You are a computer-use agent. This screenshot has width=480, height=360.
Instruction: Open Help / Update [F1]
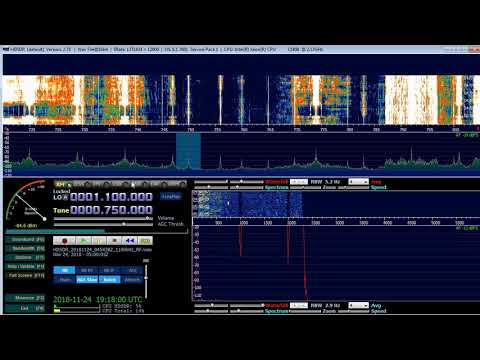click(25, 267)
